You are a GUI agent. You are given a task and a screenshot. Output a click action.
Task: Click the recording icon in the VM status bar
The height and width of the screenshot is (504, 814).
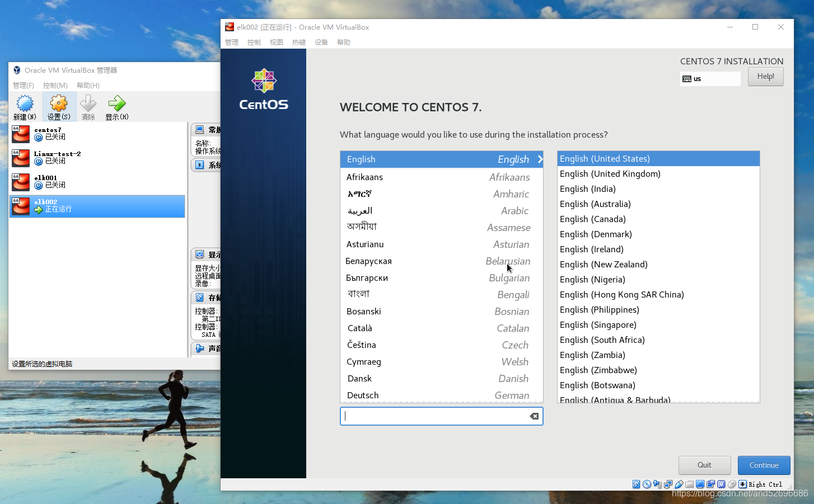pos(710,484)
